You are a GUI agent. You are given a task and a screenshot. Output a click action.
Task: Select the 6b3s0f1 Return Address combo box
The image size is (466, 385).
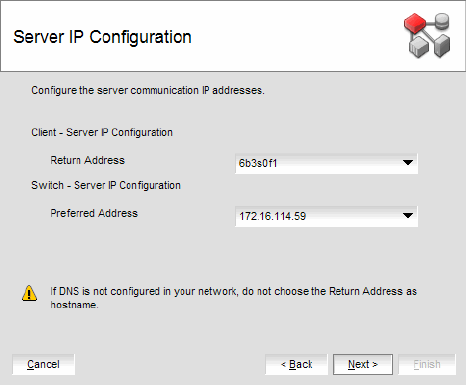326,163
